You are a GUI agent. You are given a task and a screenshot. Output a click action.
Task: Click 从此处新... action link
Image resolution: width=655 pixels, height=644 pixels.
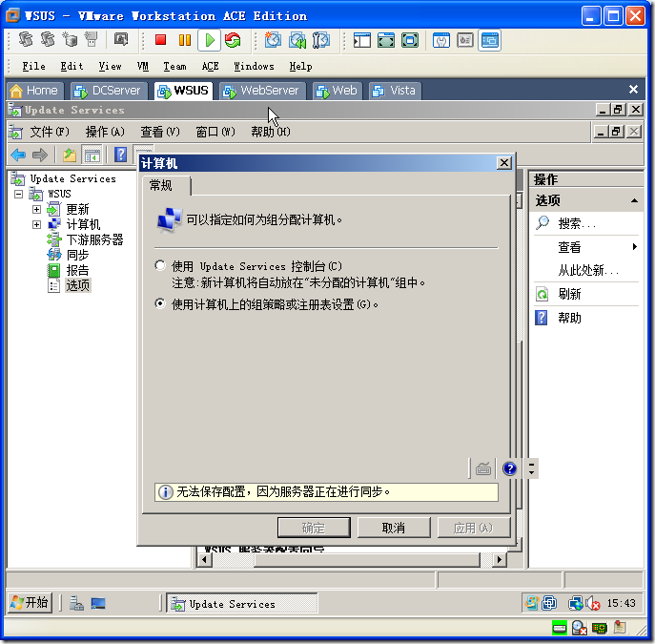pyautogui.click(x=588, y=270)
